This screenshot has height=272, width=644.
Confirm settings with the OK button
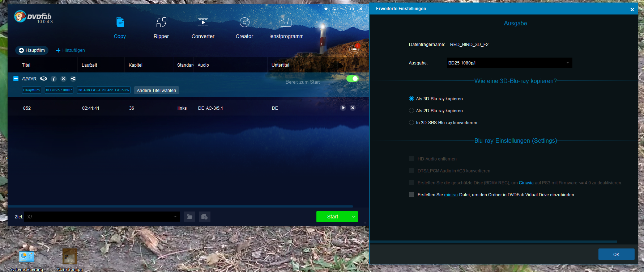616,254
